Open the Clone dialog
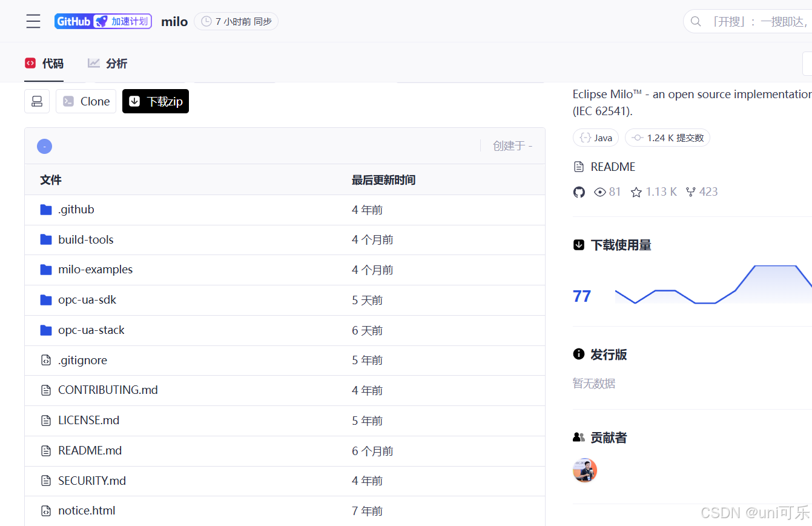This screenshot has width=812, height=526. pos(85,101)
